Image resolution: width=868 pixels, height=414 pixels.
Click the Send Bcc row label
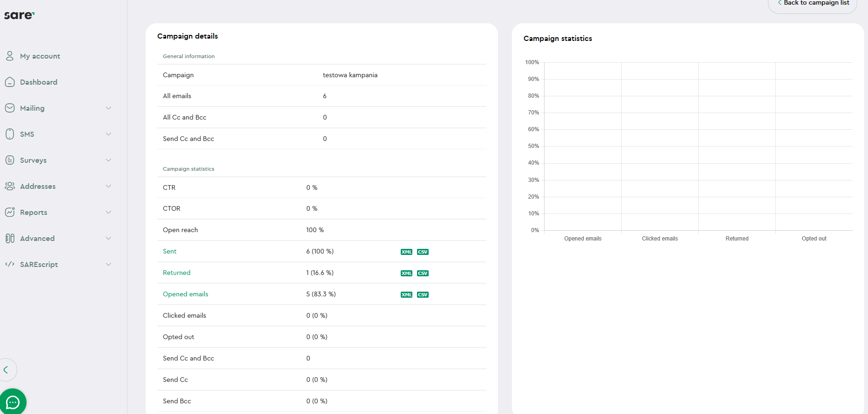click(x=177, y=401)
